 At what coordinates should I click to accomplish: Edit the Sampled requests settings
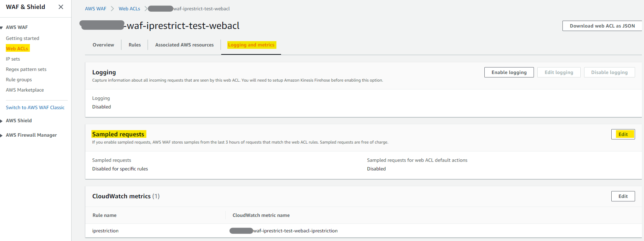click(x=623, y=134)
